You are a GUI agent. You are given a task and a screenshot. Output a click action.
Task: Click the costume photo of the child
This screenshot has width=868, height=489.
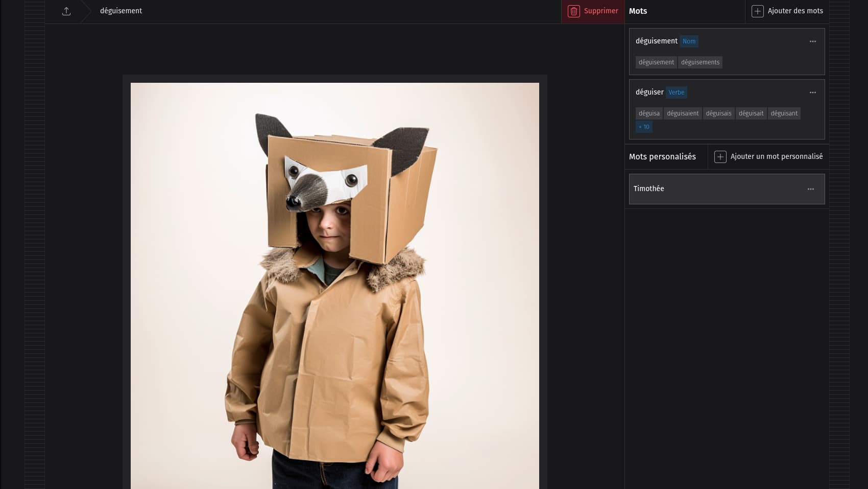[334, 286]
